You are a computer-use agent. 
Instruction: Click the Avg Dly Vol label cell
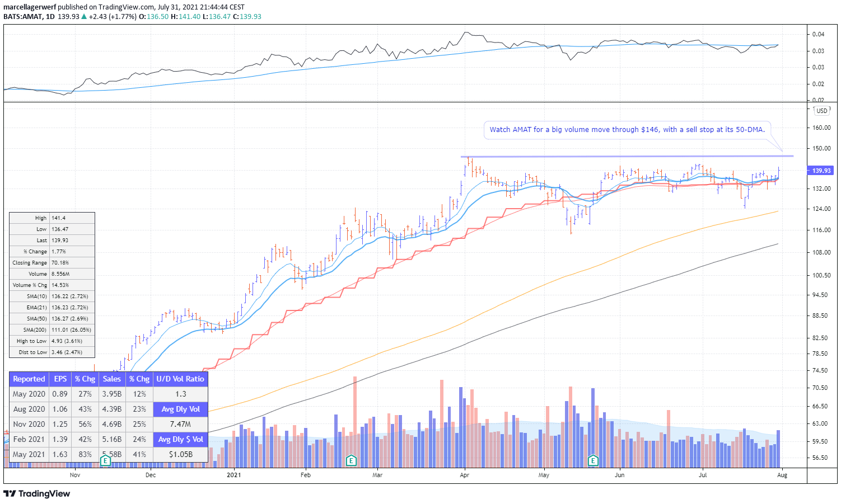tap(180, 409)
